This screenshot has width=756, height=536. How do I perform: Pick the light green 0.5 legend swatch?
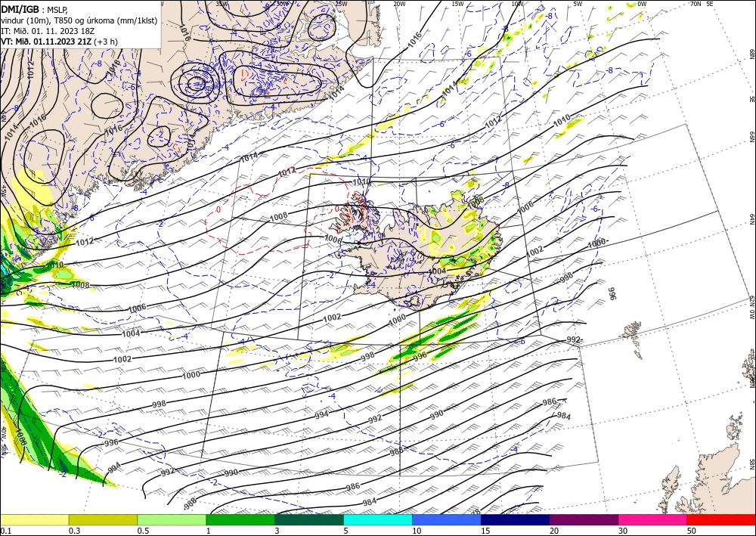[172, 519]
